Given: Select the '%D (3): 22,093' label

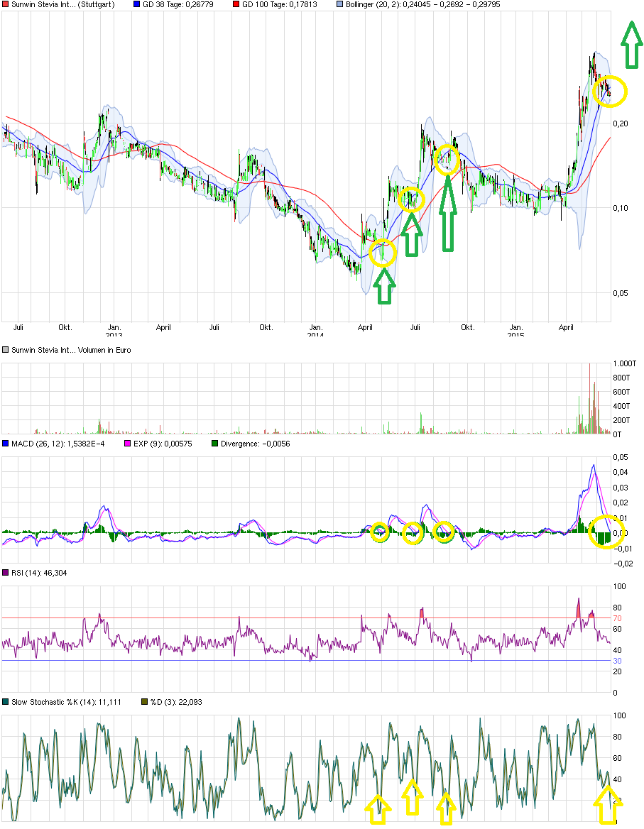Looking at the screenshot, I should [176, 702].
